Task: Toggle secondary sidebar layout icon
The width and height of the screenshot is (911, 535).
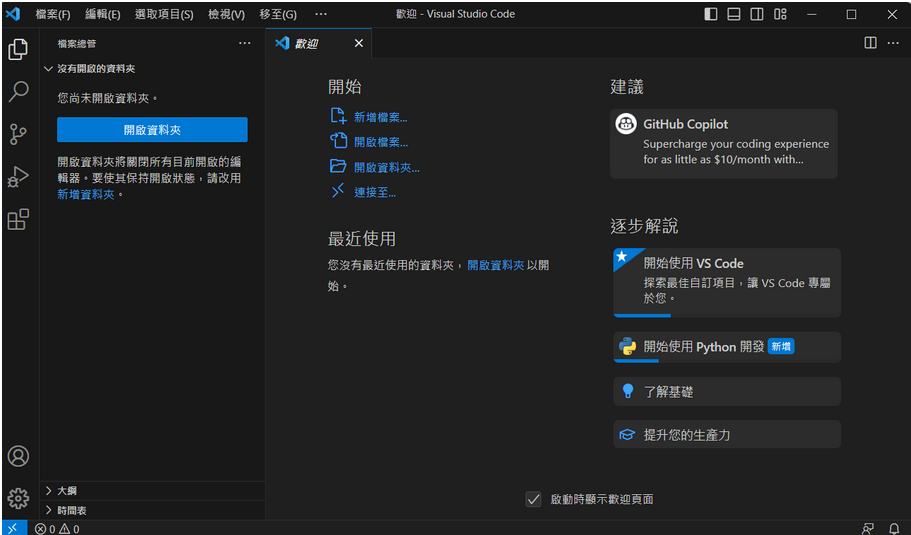Action: click(x=756, y=14)
